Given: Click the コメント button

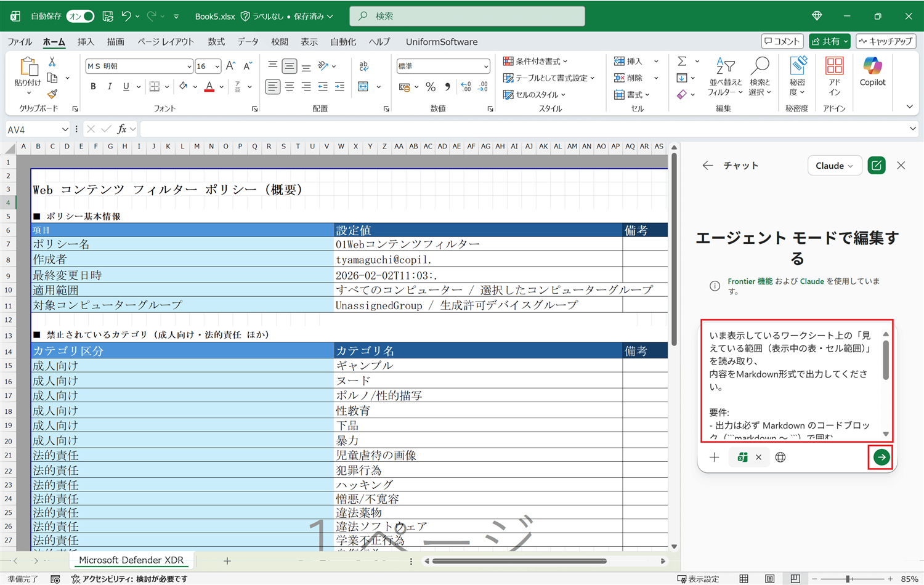Looking at the screenshot, I should [x=782, y=41].
